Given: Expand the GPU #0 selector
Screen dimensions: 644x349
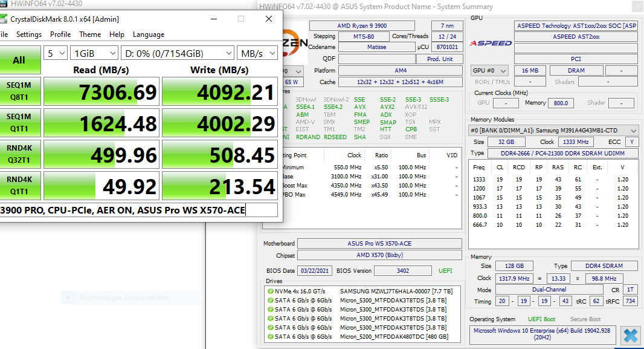Looking at the screenshot, I should coord(489,71).
